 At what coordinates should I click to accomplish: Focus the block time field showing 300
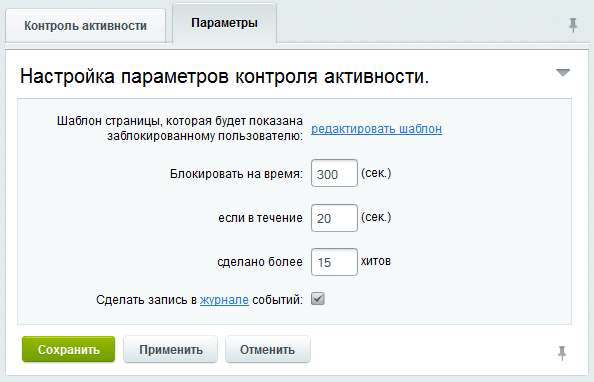tap(334, 173)
